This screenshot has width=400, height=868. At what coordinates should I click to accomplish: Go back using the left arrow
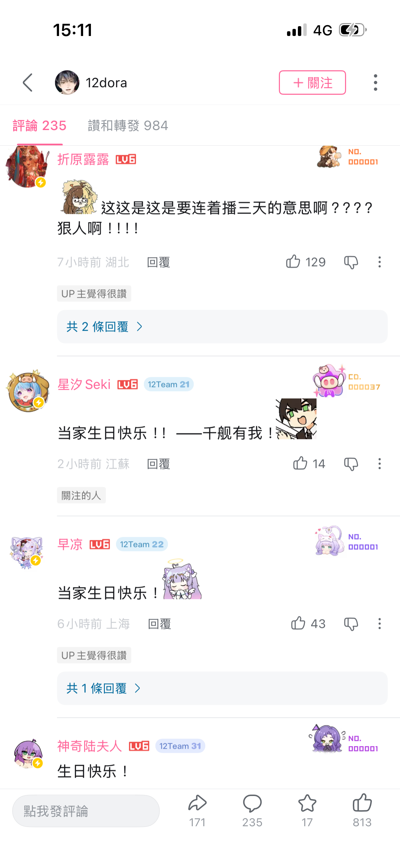tap(28, 83)
